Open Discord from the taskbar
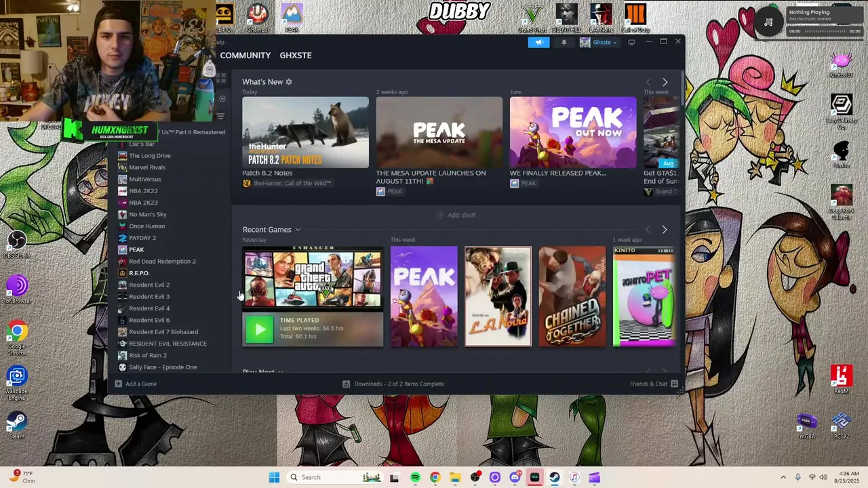 point(515,477)
